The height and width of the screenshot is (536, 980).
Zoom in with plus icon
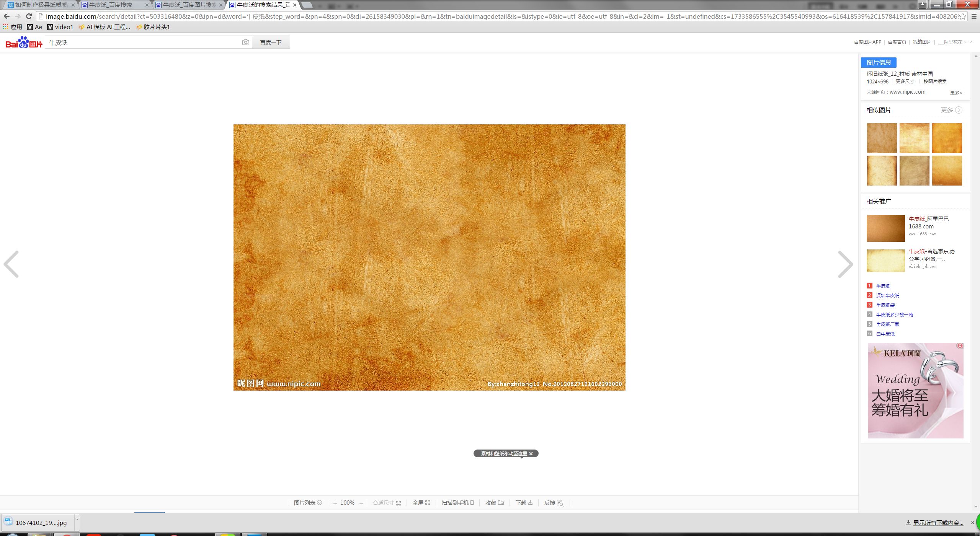[335, 503]
